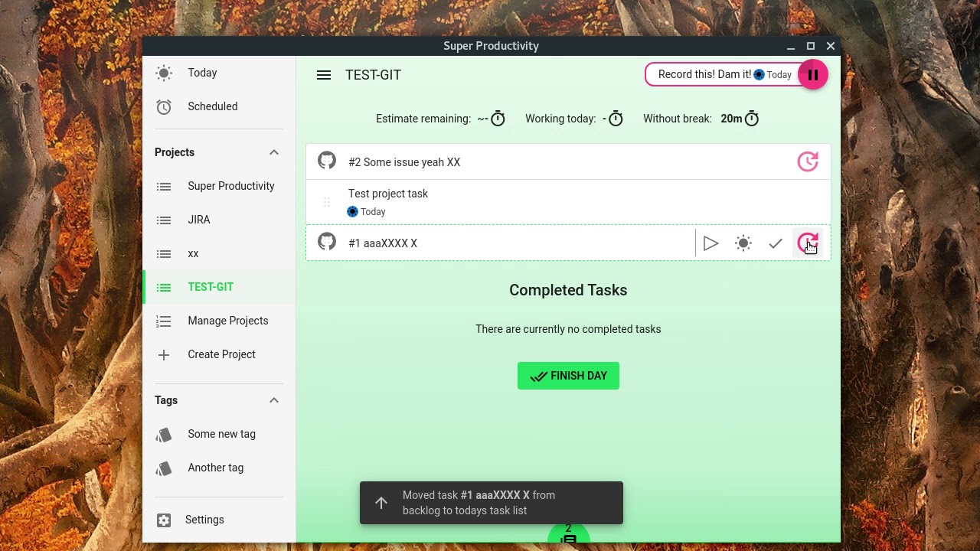Click the Record this! Dam it! current task

724,75
